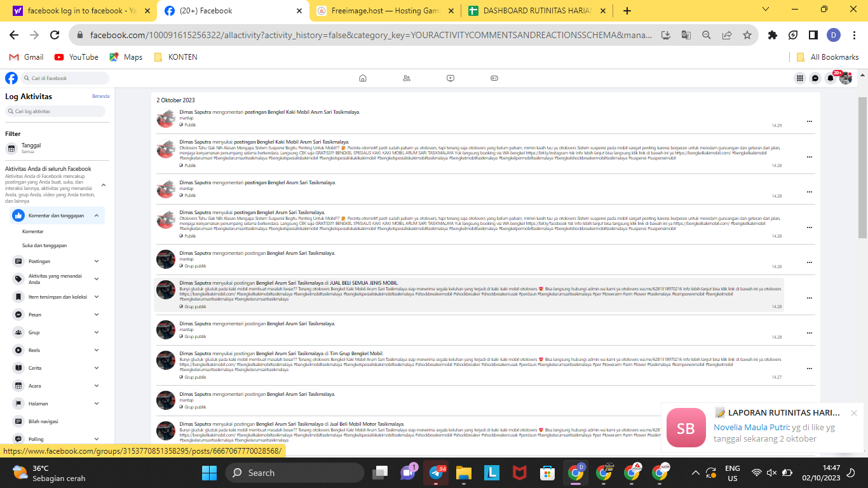Open the LAPORAN RUTINITAS HARIAN notification popup
Viewport: 868px width, 488px height.
(763, 429)
